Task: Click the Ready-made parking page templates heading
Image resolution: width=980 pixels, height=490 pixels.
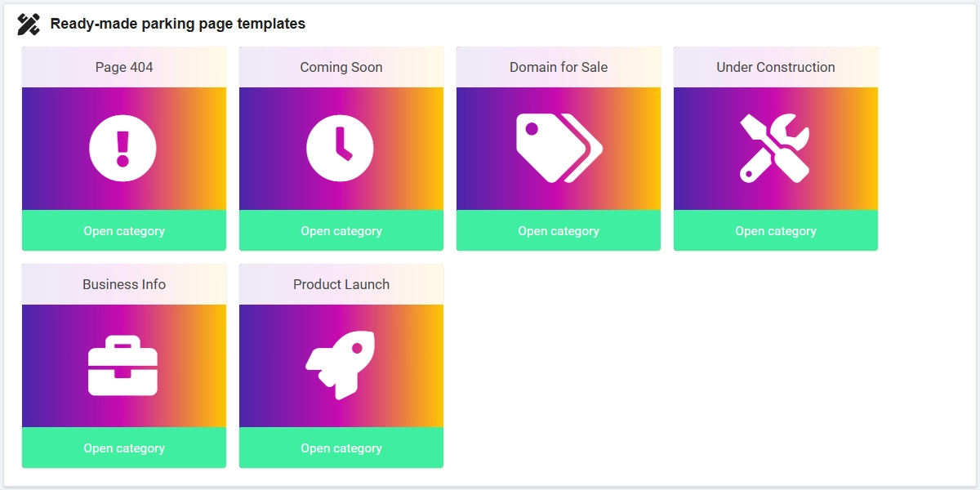Action: [x=178, y=24]
